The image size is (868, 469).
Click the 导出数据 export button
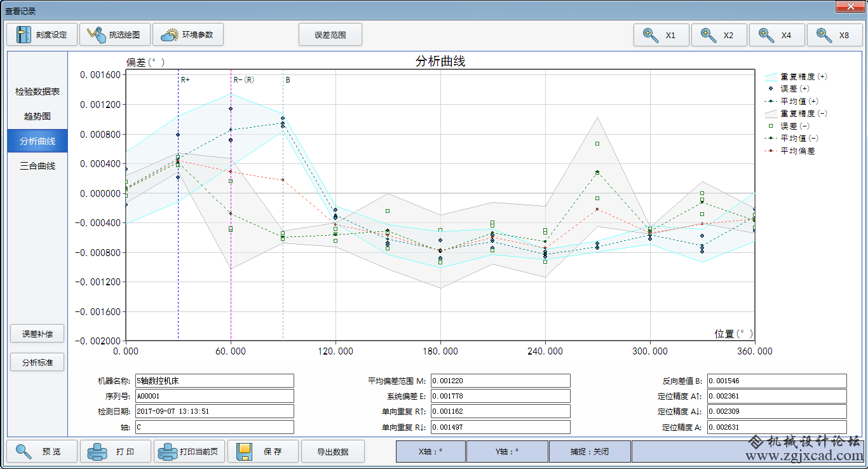tap(333, 451)
